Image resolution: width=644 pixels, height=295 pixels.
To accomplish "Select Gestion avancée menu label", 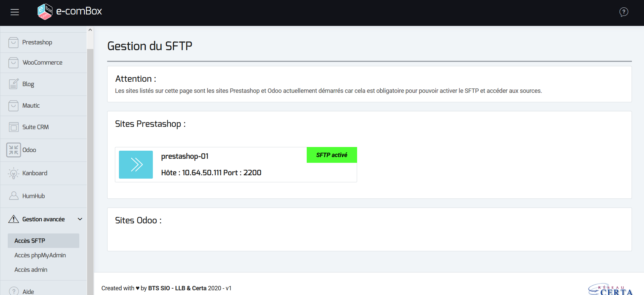I will click(x=43, y=219).
